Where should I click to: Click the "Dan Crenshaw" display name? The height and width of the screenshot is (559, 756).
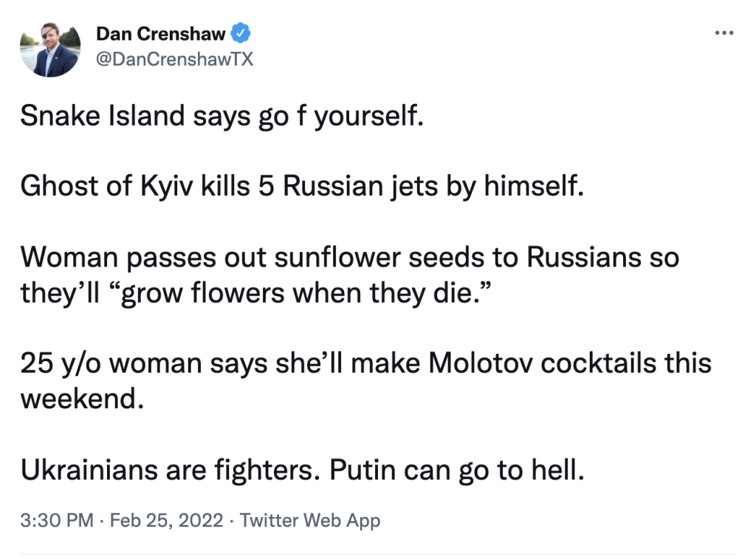(x=162, y=33)
